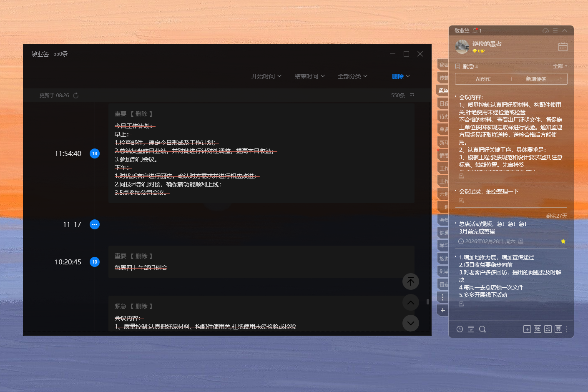Select the 日程 category tab
Screen dimensions: 588x392
coord(443,103)
